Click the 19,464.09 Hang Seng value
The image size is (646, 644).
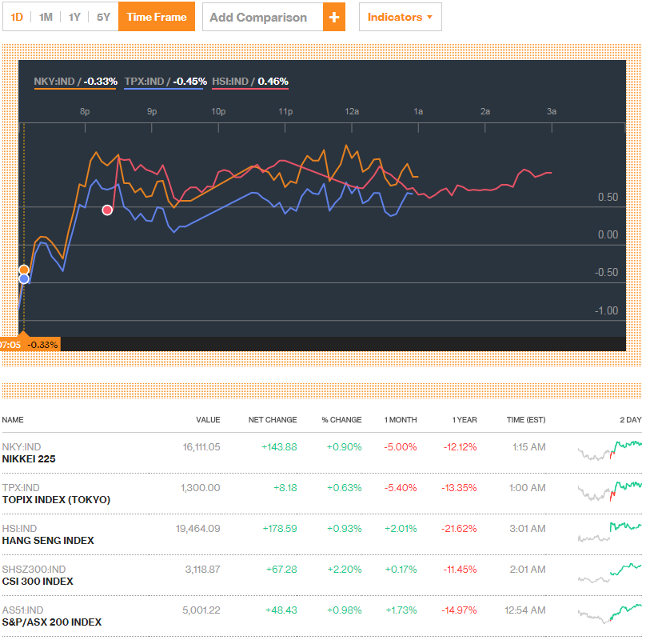click(x=198, y=529)
